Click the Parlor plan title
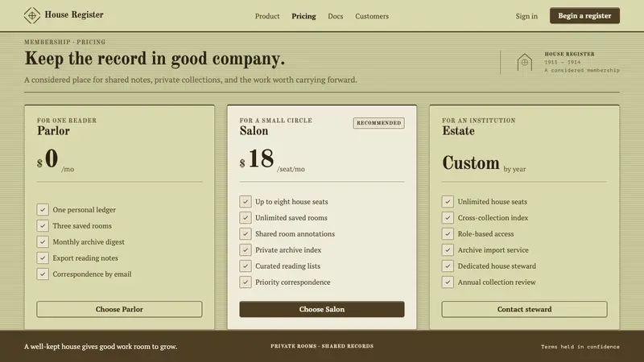The height and width of the screenshot is (362, 644). point(53,131)
